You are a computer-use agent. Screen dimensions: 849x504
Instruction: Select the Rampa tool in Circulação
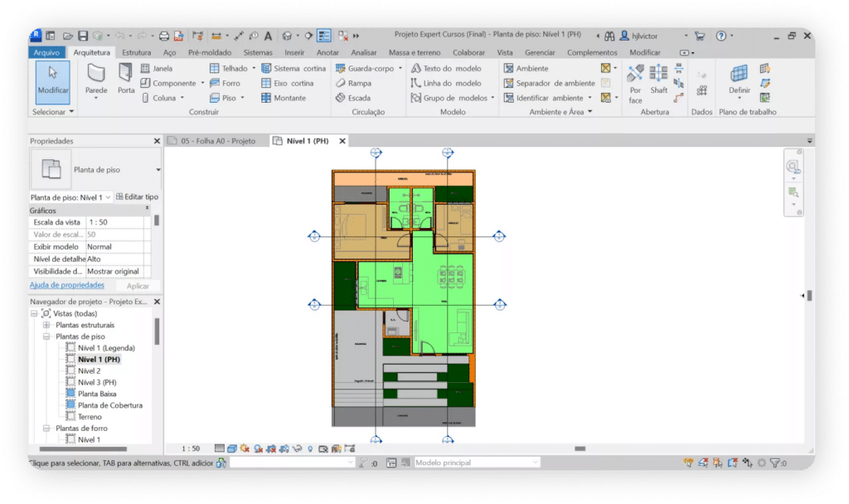(353, 83)
